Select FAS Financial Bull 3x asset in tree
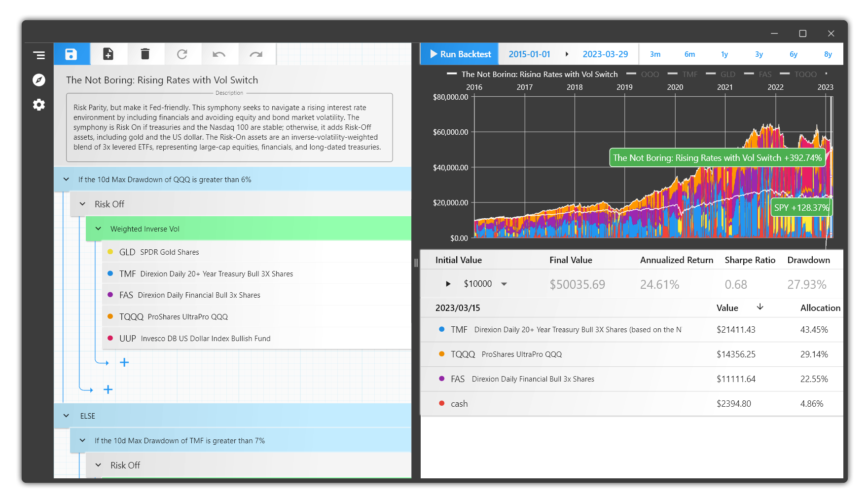This screenshot has height=503, width=868. tap(256, 295)
